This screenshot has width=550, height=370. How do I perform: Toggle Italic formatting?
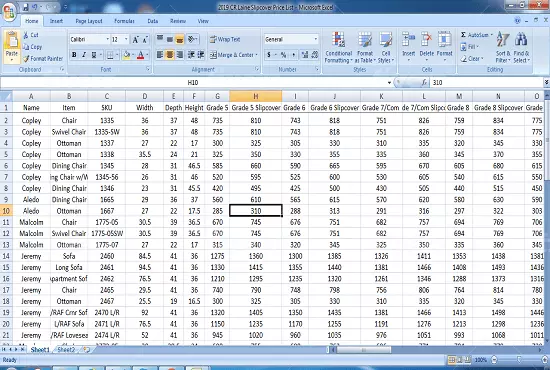(x=84, y=55)
